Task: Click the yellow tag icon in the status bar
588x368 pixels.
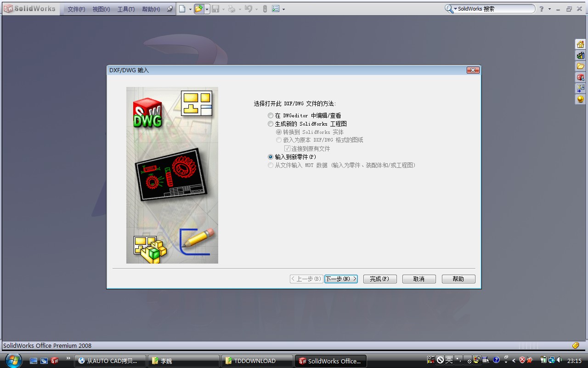Action: click(576, 345)
